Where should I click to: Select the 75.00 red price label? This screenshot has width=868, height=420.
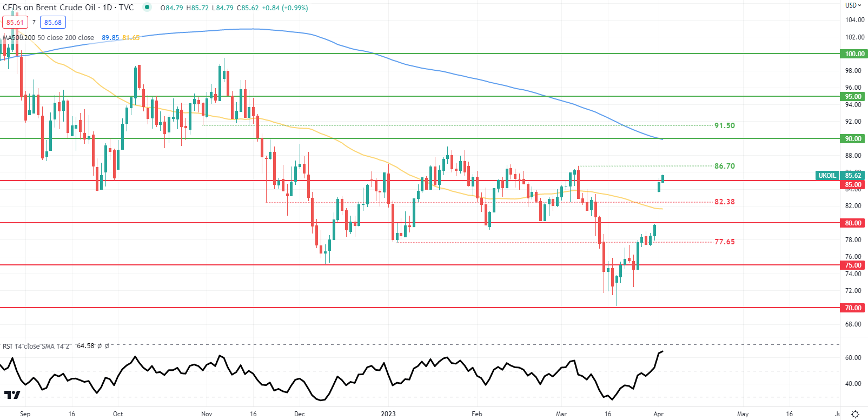click(853, 265)
